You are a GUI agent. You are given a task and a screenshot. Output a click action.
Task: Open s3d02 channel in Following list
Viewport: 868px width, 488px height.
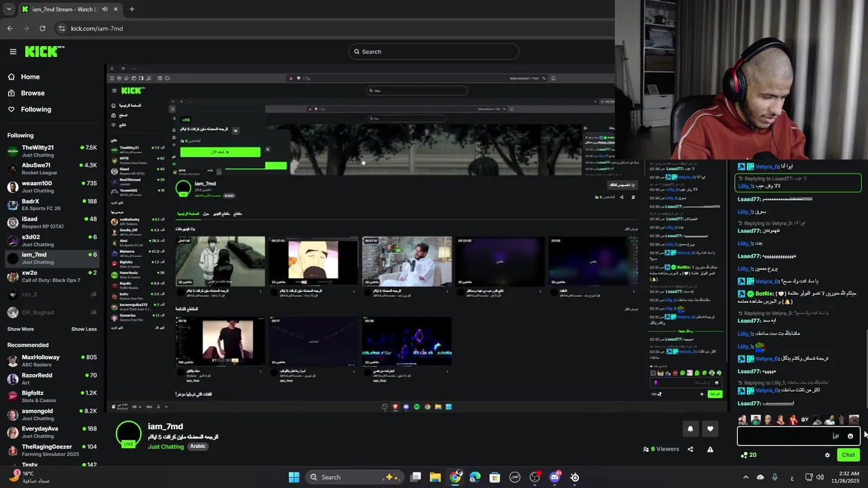[51, 241]
